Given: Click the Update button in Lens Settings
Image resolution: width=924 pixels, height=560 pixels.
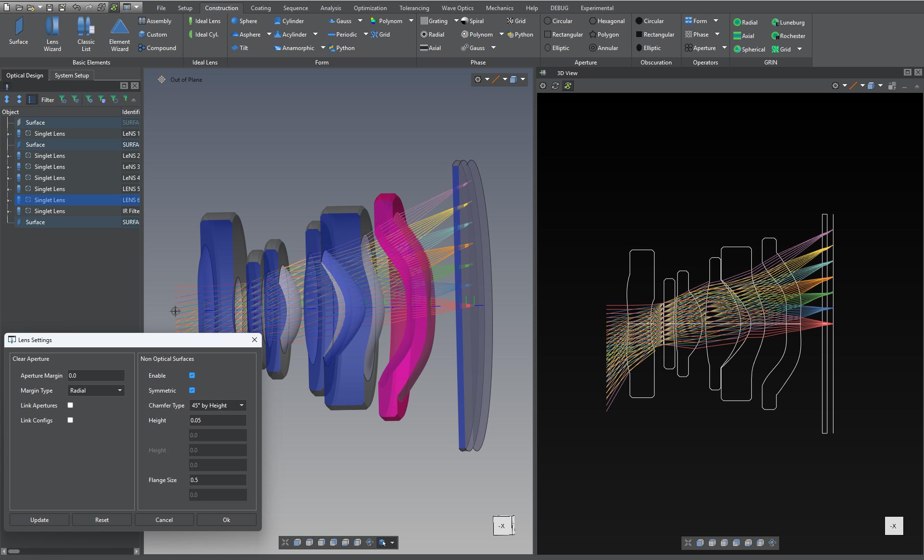Looking at the screenshot, I should point(39,520).
